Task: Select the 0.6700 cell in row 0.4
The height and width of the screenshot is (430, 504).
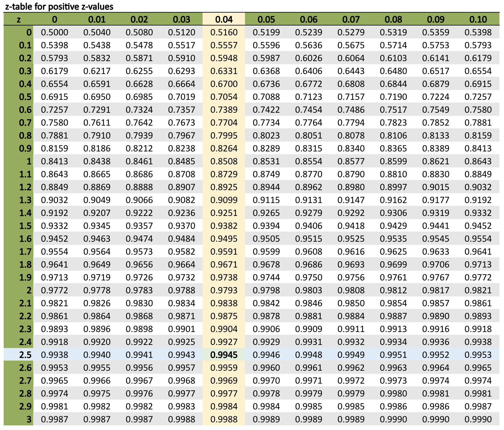Action: pyautogui.click(x=224, y=84)
